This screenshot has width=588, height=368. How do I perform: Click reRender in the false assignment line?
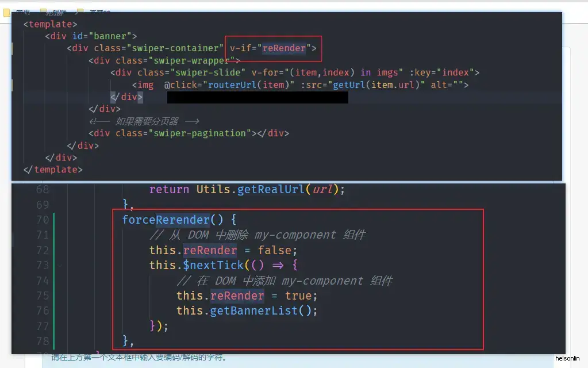click(x=210, y=250)
